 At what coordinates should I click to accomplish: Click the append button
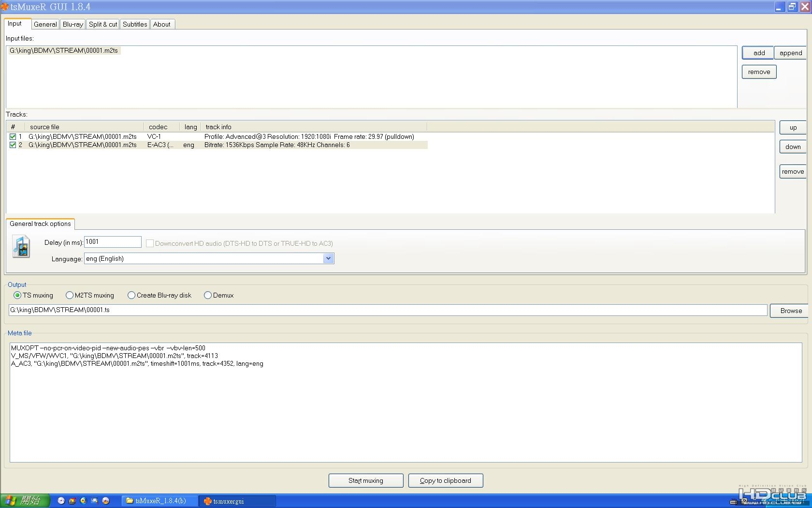click(x=790, y=53)
